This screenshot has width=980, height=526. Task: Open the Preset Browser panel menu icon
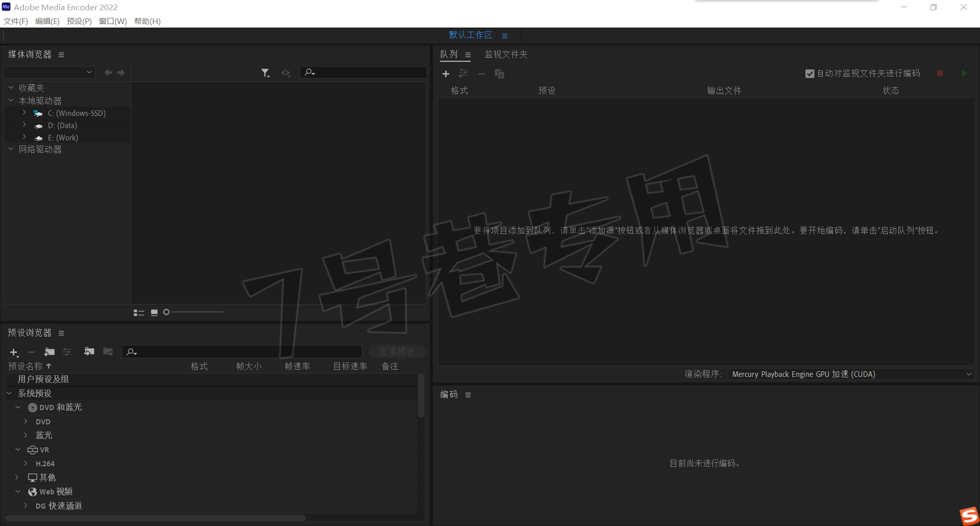(x=61, y=333)
